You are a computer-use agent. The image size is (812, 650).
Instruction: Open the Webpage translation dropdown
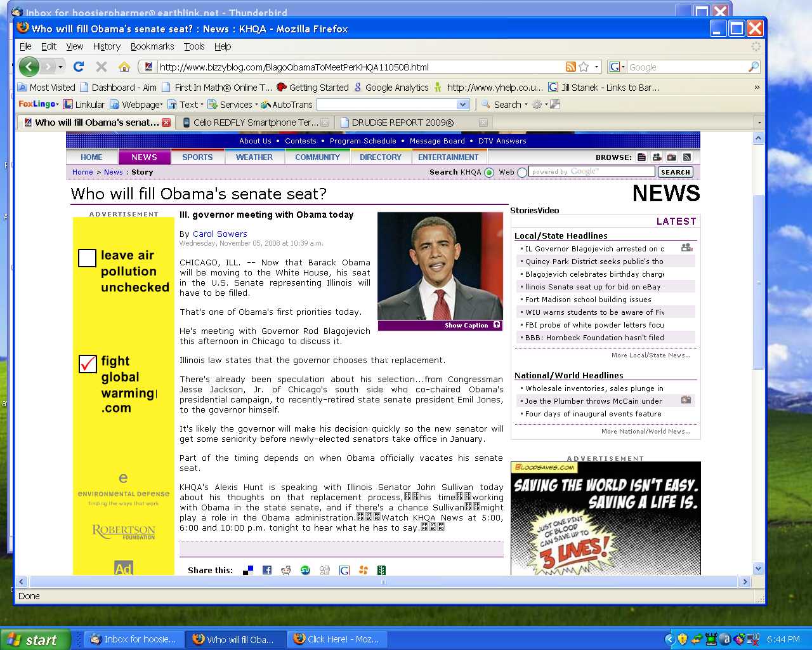pos(136,105)
